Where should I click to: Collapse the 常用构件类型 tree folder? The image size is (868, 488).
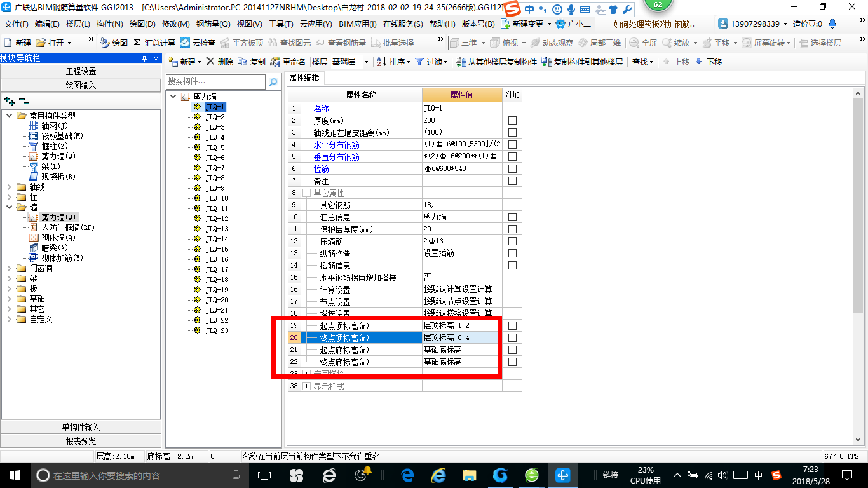click(10, 116)
